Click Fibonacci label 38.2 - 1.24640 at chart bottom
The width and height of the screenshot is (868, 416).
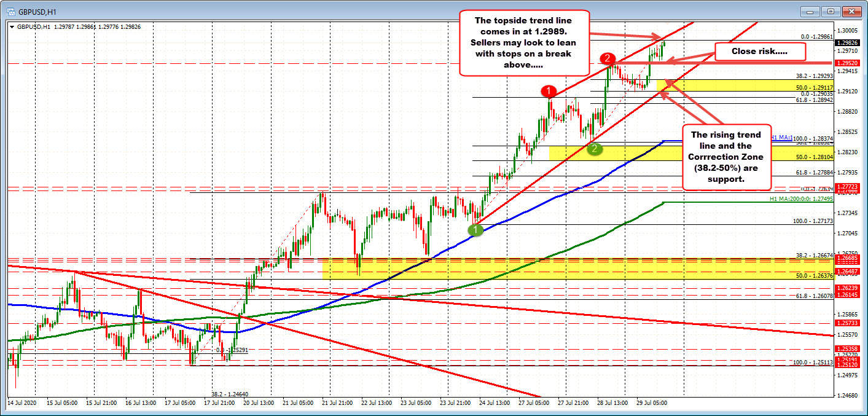tap(230, 394)
